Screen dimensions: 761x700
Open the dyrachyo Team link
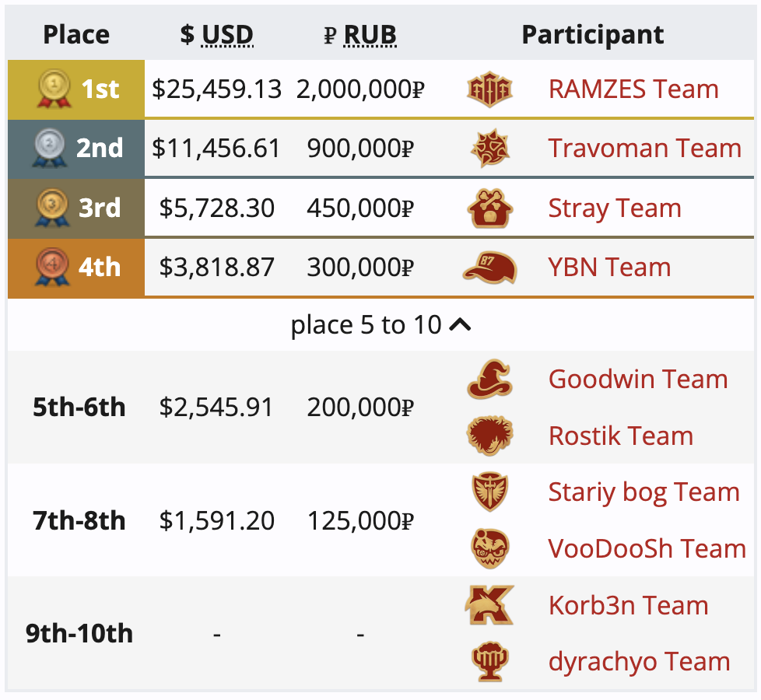coord(639,662)
